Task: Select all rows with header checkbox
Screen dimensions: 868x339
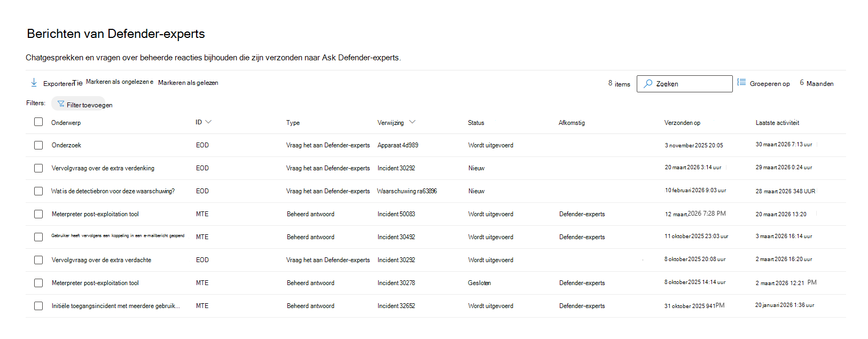Action: tap(38, 122)
